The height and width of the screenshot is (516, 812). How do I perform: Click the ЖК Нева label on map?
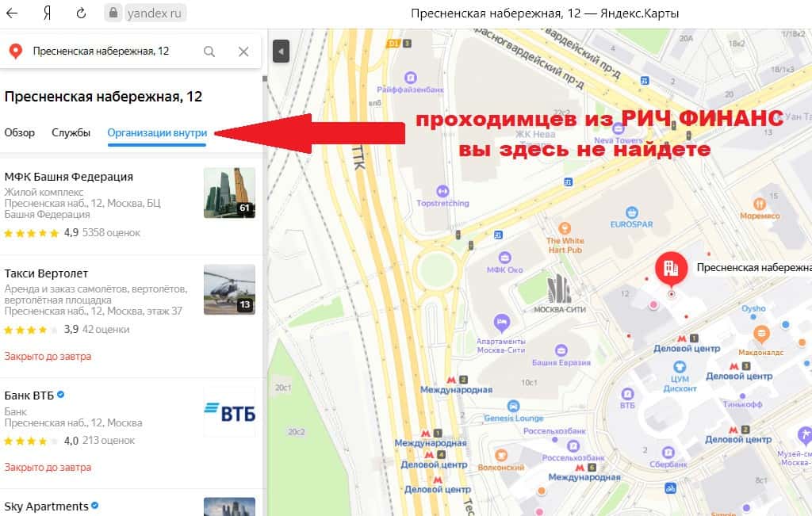pos(535,134)
